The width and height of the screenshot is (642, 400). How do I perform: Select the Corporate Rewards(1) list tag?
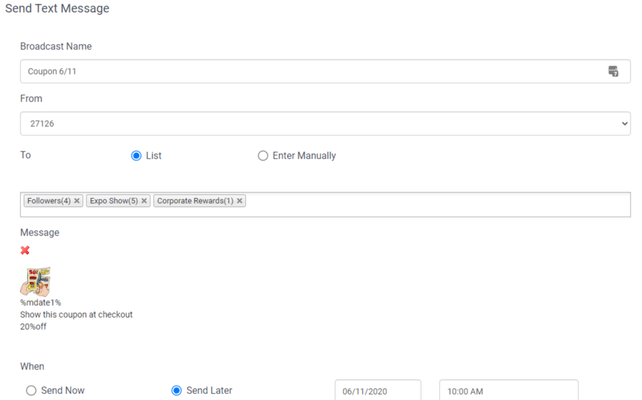pos(195,201)
